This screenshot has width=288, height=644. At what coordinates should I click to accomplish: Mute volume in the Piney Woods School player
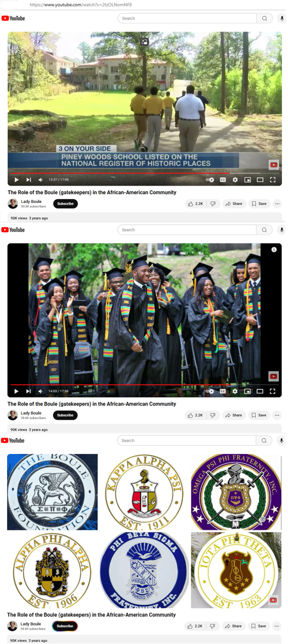pos(40,180)
